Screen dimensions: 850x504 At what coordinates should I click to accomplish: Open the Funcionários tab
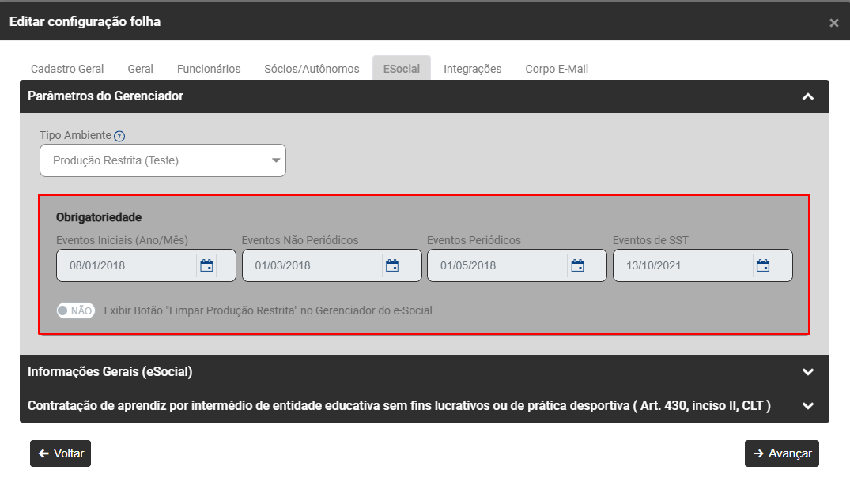pos(209,69)
